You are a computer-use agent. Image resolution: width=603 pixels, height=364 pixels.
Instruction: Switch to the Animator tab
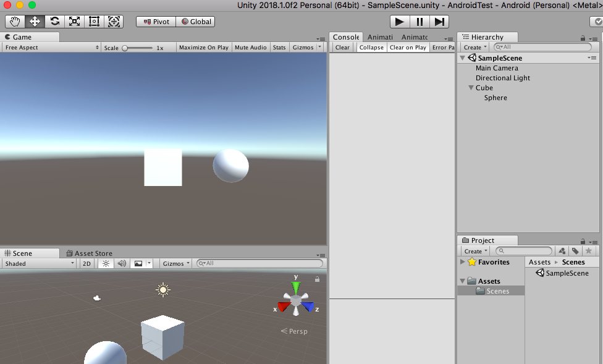pyautogui.click(x=415, y=37)
